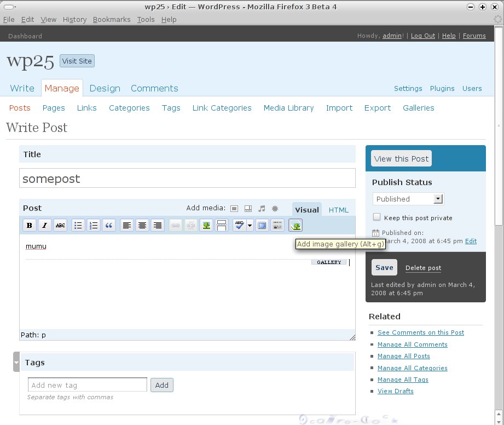Click the Visit Site button

point(77,61)
